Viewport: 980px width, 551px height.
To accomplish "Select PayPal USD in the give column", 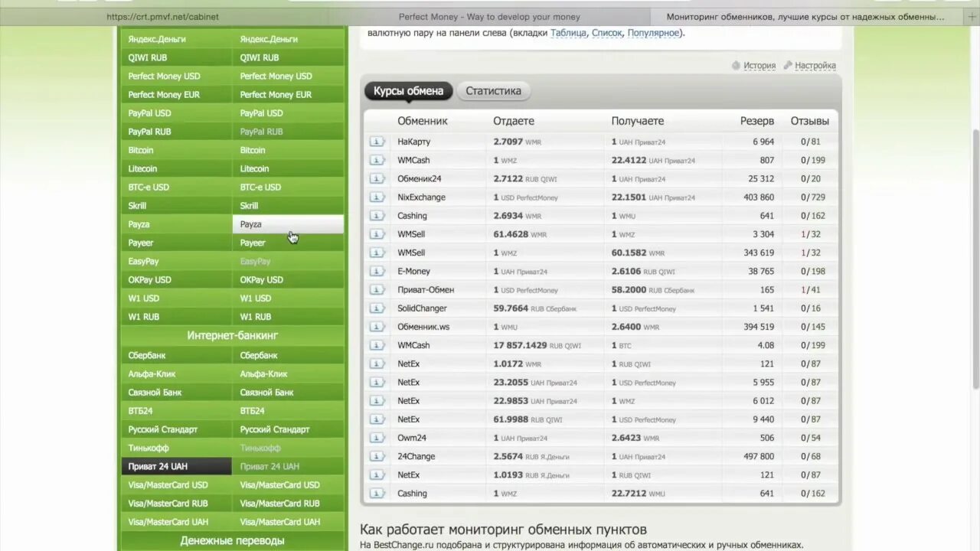I will tap(176, 113).
